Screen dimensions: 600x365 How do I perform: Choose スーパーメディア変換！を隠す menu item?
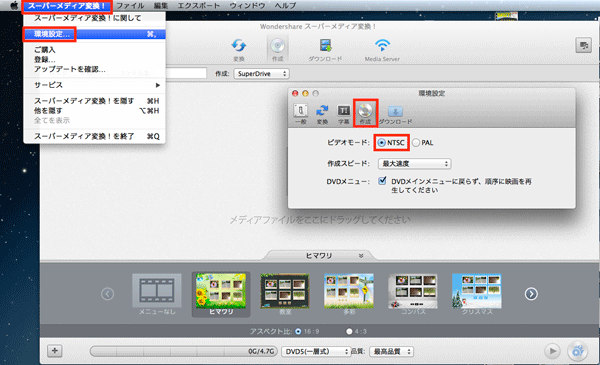point(95,101)
